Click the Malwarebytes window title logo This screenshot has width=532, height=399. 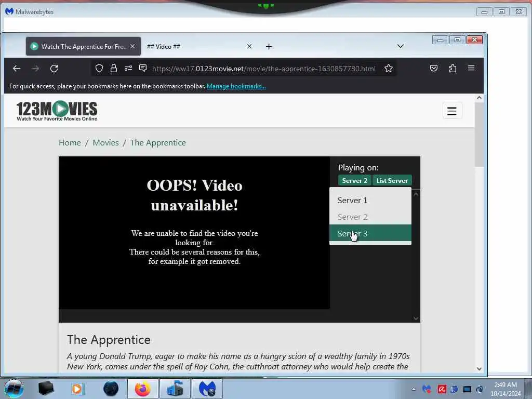tap(9, 11)
